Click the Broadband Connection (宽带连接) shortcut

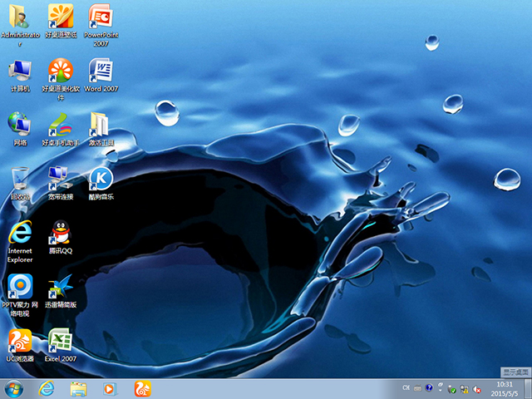click(x=60, y=179)
